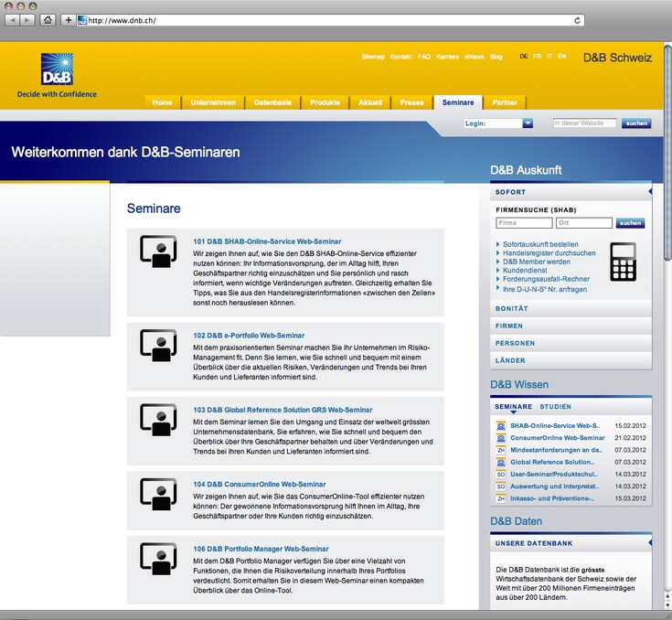The height and width of the screenshot is (620, 672).
Task: Click Sofortauskunft bestellen link
Action: 540,244
